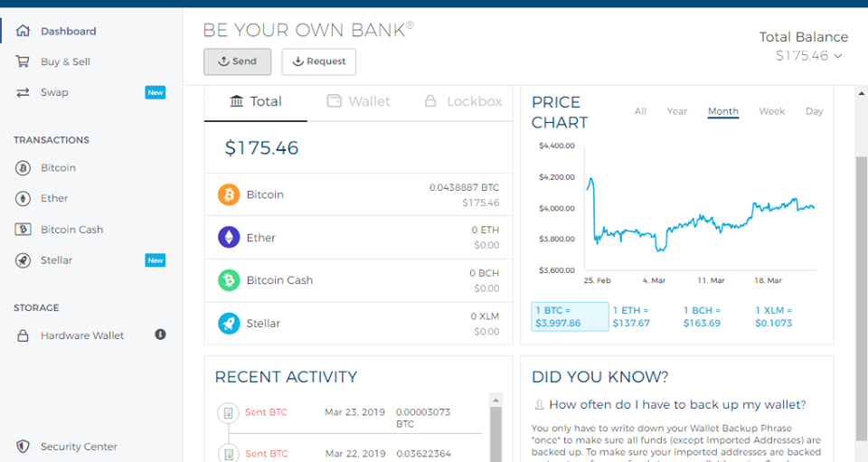
Task: Click the Bitcoin Cash sidebar icon
Action: point(23,229)
